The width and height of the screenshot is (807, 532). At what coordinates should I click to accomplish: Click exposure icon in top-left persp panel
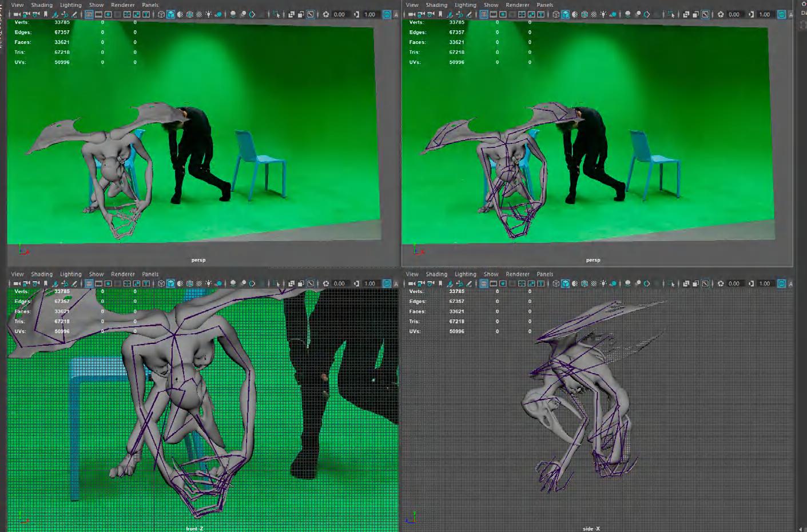point(326,14)
